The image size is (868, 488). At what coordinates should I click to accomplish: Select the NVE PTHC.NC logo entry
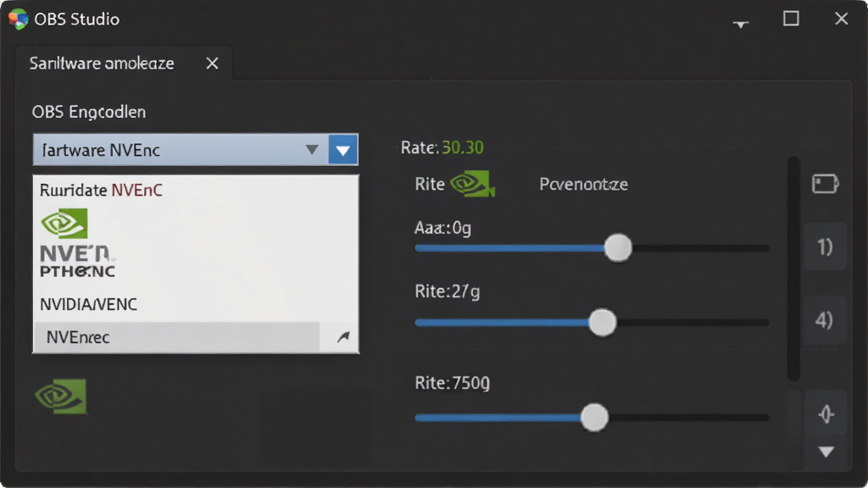[77, 262]
